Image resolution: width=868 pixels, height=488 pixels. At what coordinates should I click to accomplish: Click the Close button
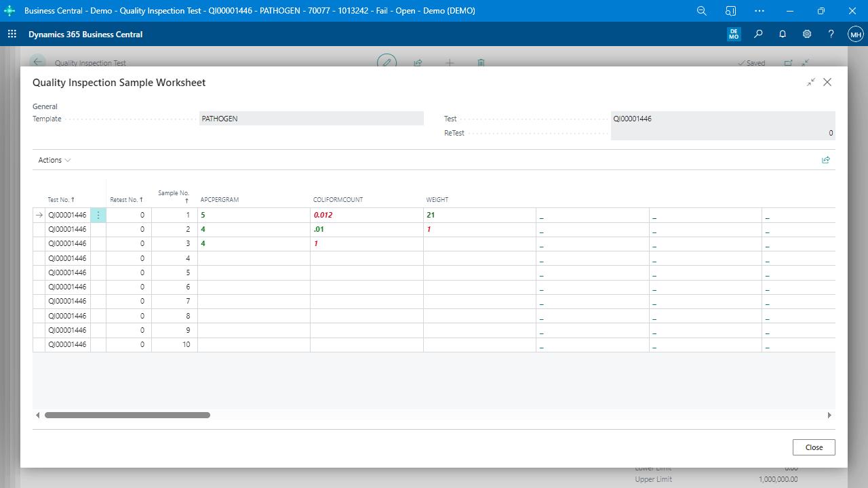tap(814, 447)
